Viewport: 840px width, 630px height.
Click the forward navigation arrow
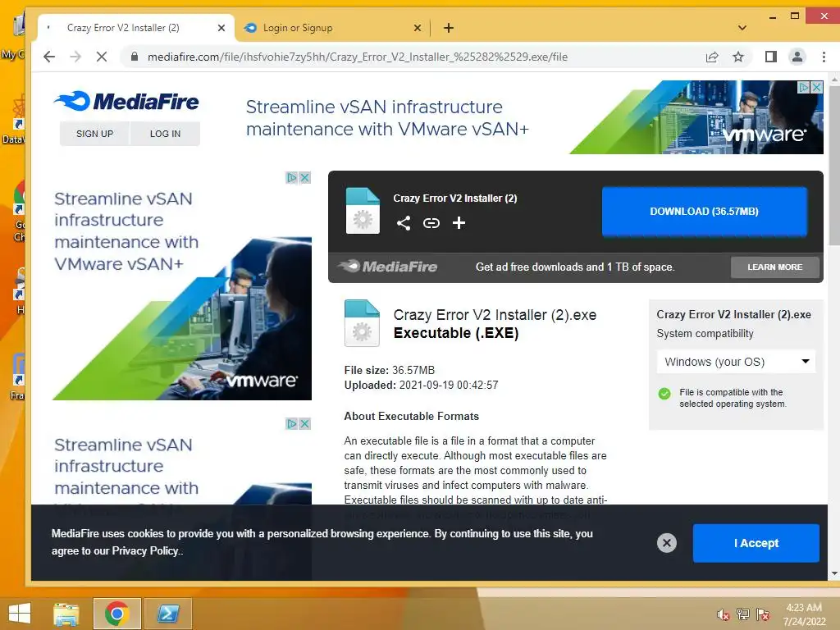[75, 57]
